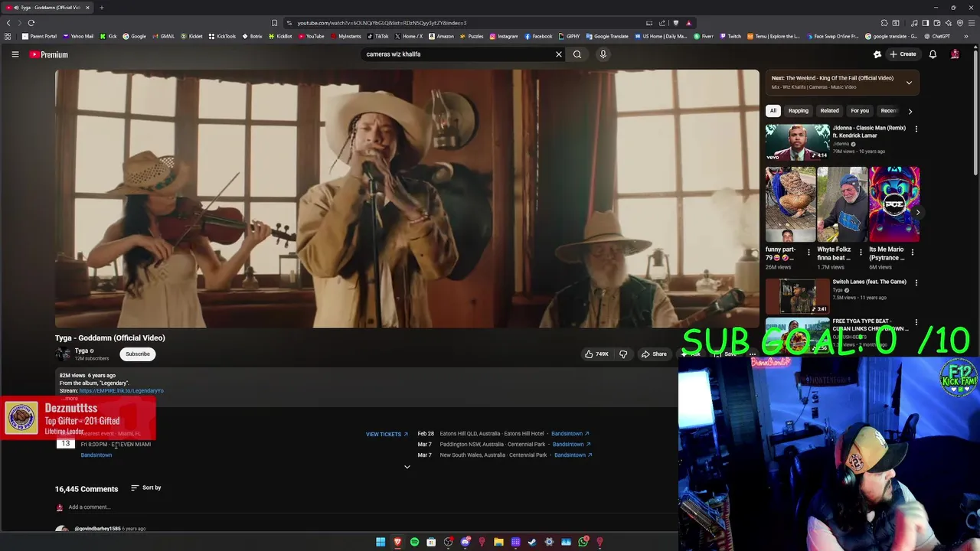
Task: Open the account avatar menu
Action: click(x=955, y=54)
